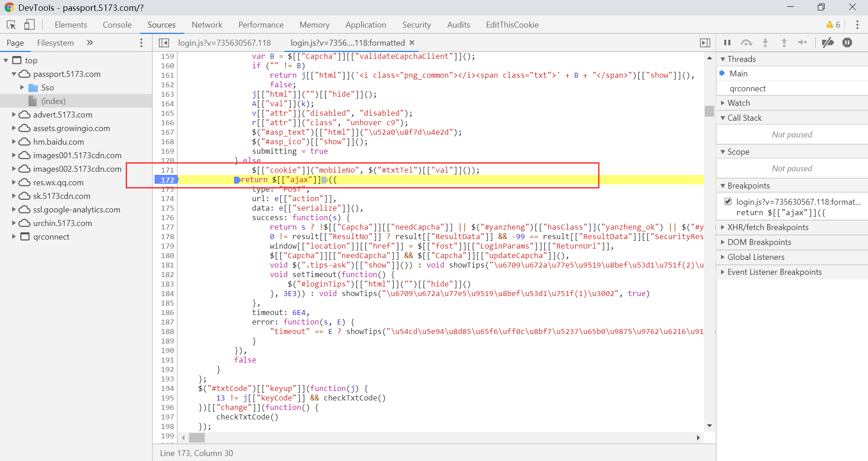Screen dimensions: 868x461
Task: Switch to the Elements tab
Action: tap(71, 25)
